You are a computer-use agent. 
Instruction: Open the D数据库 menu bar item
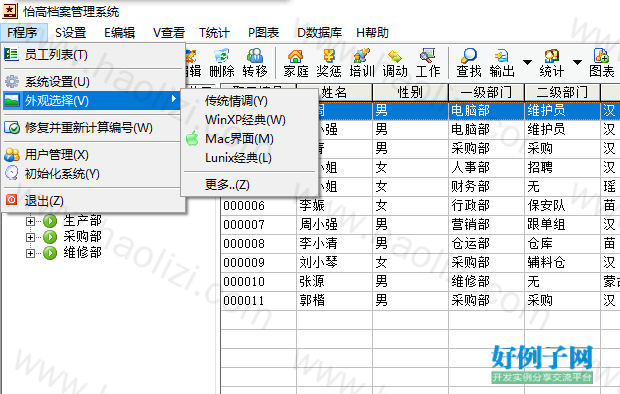[x=319, y=32]
